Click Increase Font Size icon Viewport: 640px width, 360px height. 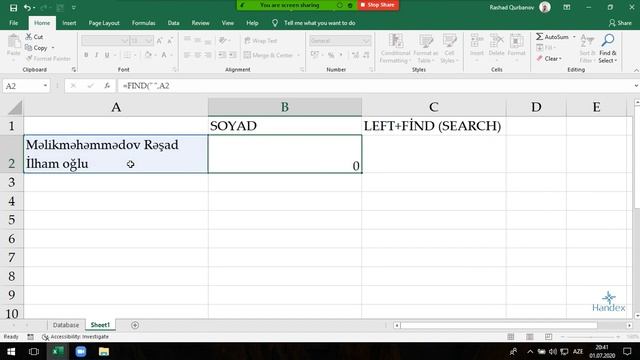pyautogui.click(x=160, y=40)
